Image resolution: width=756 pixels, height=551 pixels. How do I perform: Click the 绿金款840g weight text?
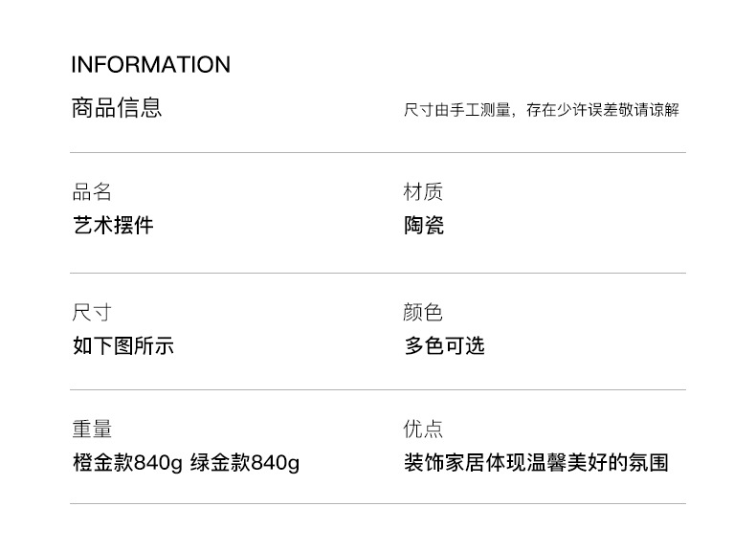point(245,464)
